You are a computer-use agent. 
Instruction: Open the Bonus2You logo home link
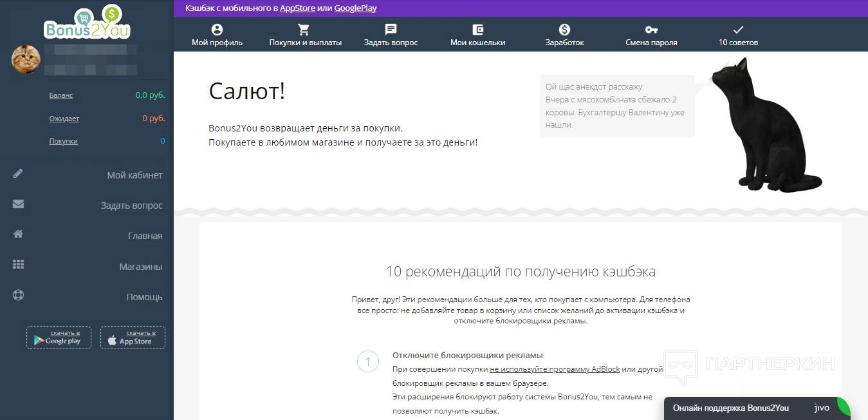click(x=87, y=23)
